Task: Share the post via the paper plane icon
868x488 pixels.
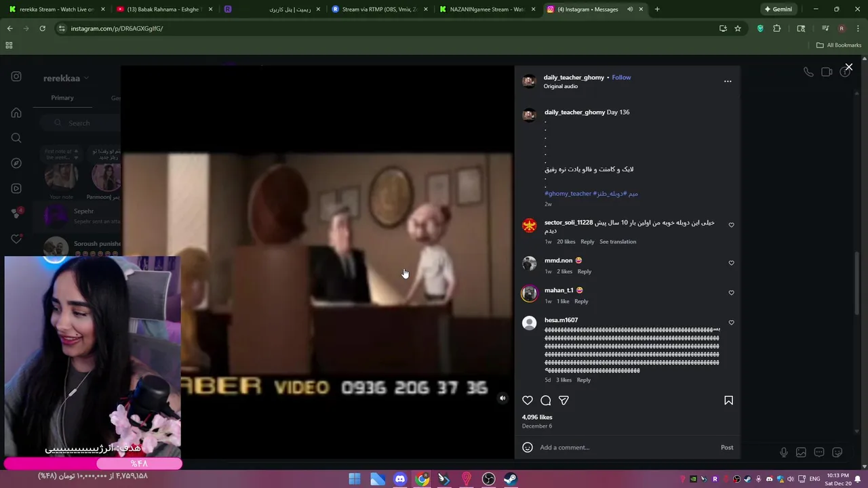Action: click(x=564, y=401)
